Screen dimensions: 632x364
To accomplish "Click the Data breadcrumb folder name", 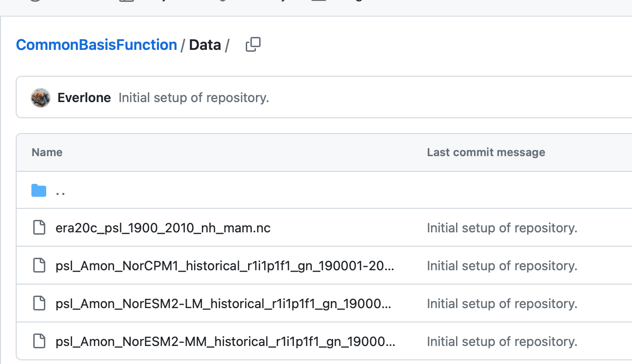I will (205, 45).
